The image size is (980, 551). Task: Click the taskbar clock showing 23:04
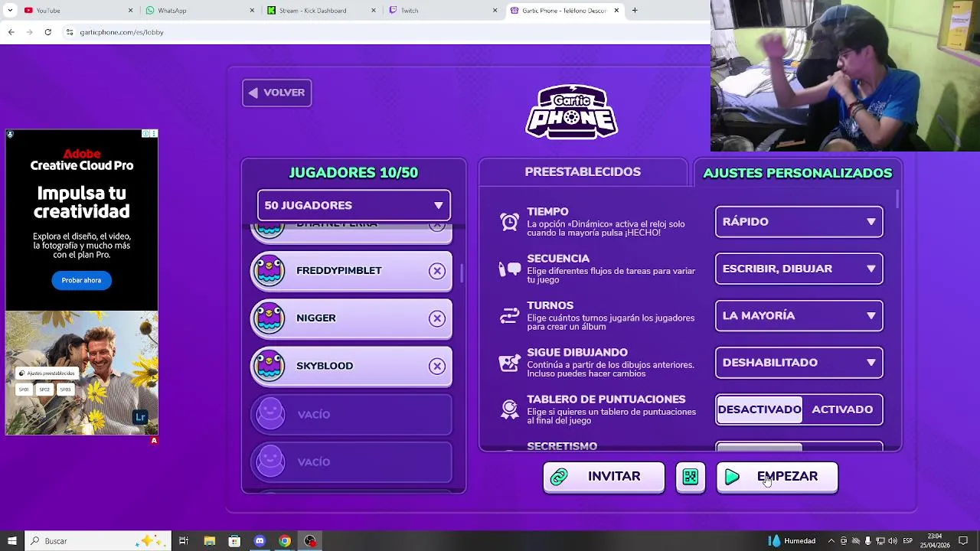pyautogui.click(x=934, y=541)
